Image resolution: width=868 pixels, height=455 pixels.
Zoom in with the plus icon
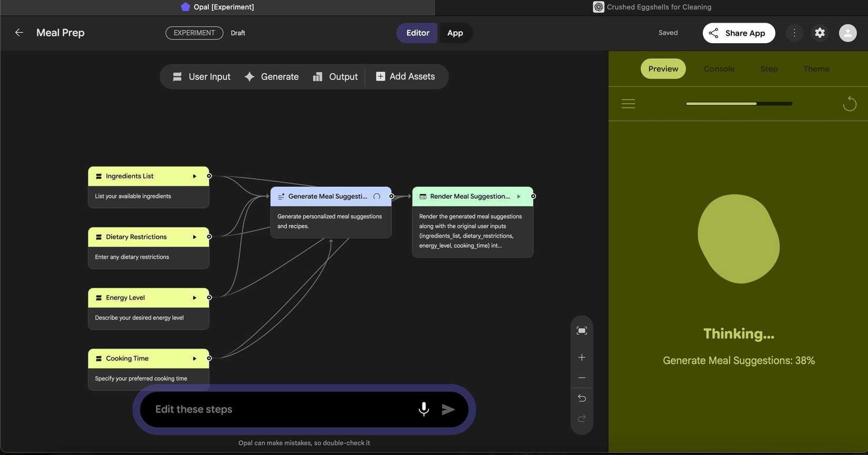click(x=581, y=358)
